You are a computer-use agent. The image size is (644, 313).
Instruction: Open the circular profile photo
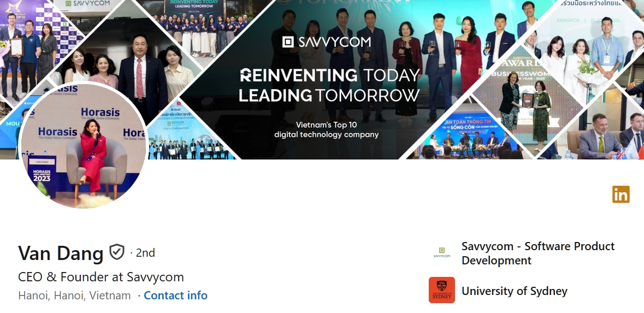84,145
